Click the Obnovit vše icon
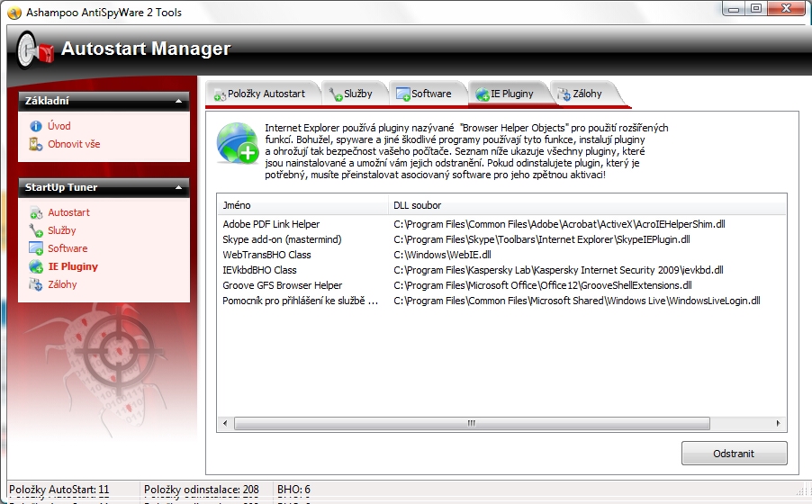 pyautogui.click(x=36, y=144)
